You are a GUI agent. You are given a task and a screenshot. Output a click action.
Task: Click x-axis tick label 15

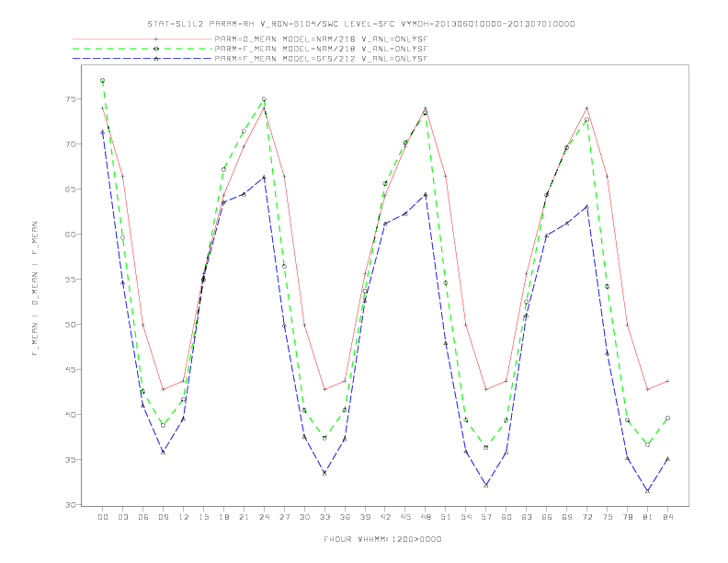coord(203,517)
